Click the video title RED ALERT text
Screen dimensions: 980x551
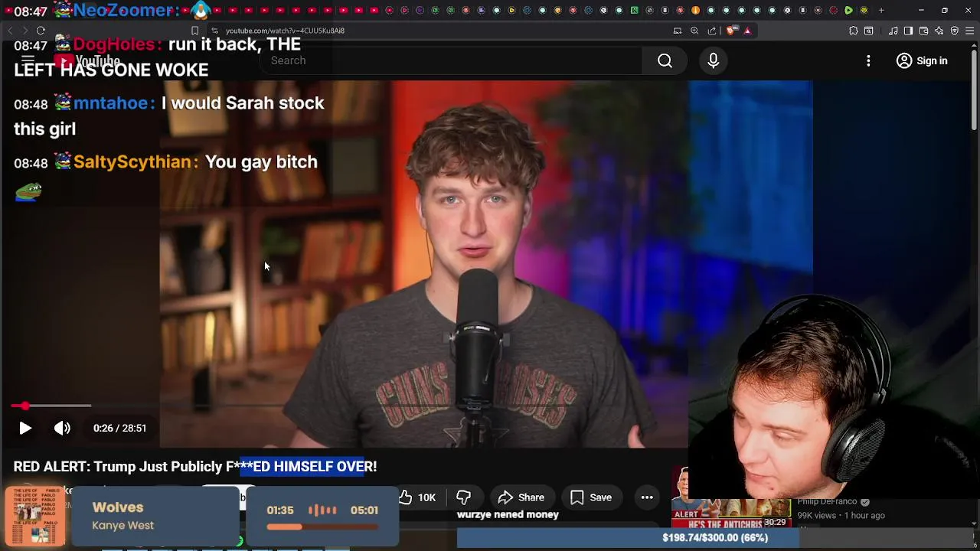pyautogui.click(x=195, y=466)
